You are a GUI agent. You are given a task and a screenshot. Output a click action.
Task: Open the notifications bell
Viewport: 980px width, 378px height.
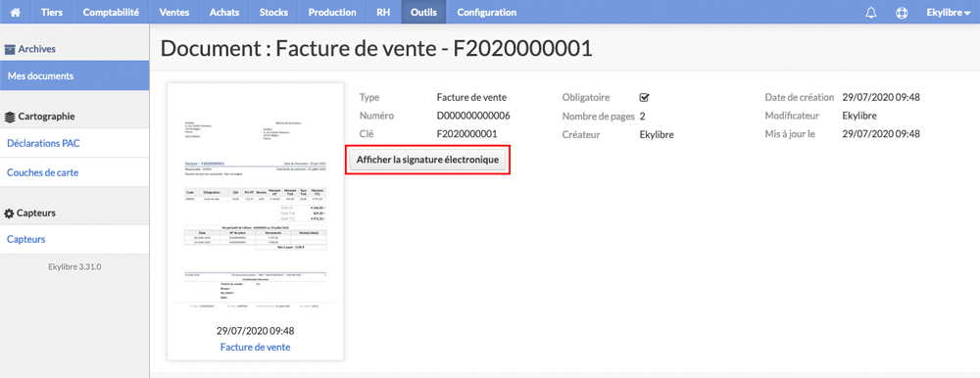pyautogui.click(x=870, y=13)
